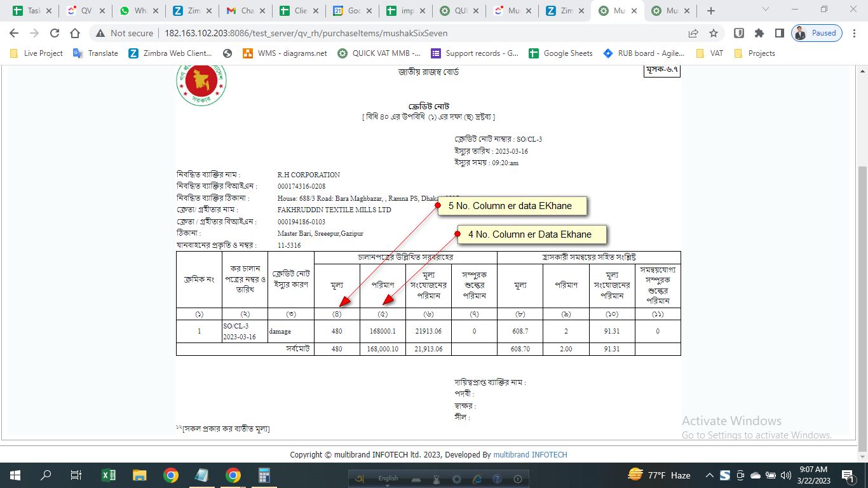This screenshot has width=868, height=488.
Task: Click the R.H CORPORATION name text
Action: (309, 175)
